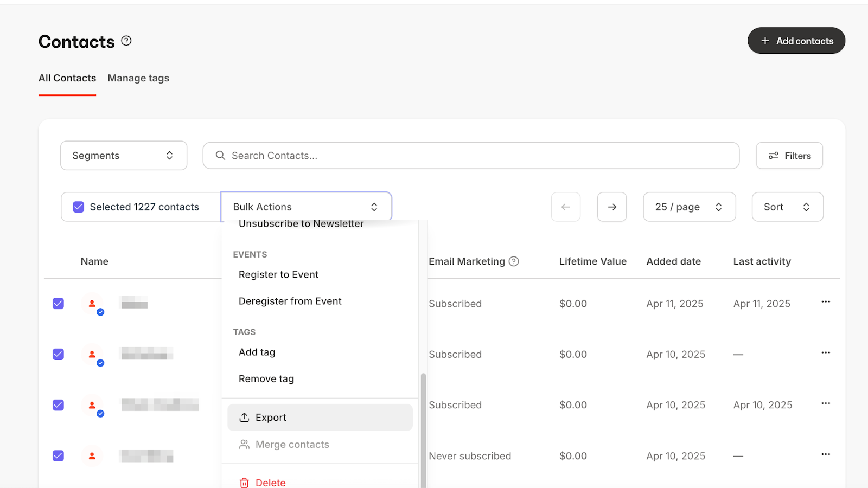Click the filter sliders icon
This screenshot has height=488, width=868.
click(x=774, y=156)
